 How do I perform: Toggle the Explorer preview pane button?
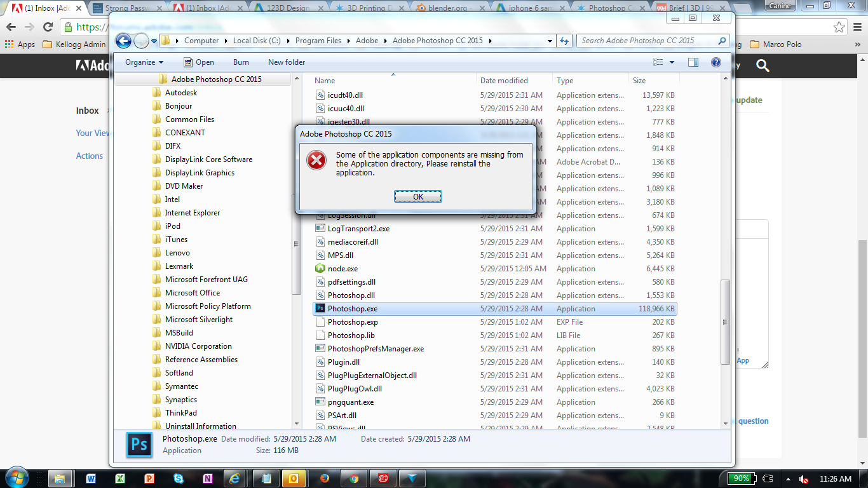[x=693, y=62]
